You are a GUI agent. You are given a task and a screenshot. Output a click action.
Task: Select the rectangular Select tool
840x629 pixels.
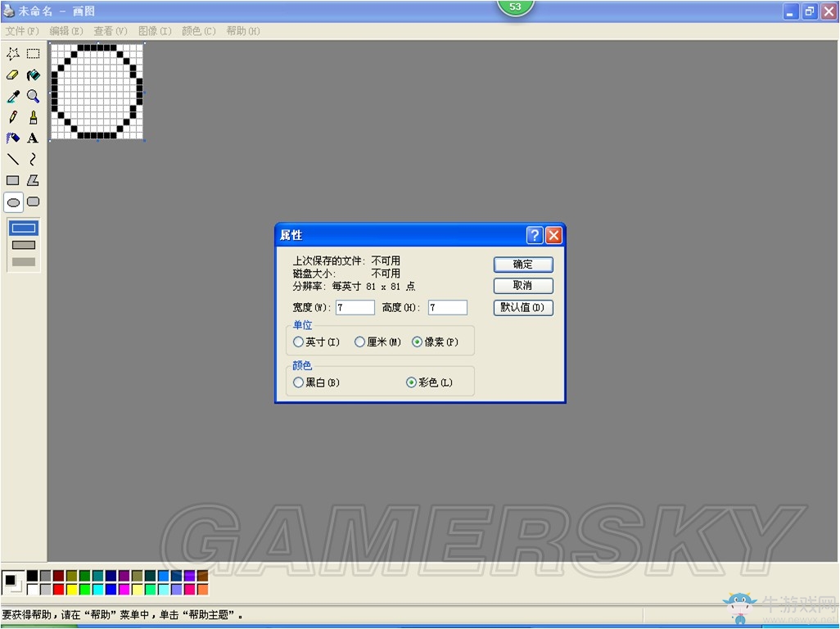point(34,53)
